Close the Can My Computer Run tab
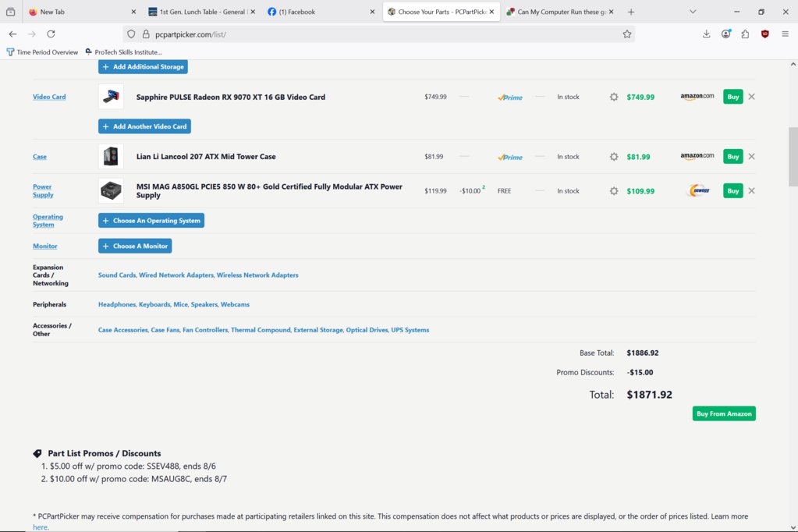This screenshot has height=532, width=798. click(612, 12)
